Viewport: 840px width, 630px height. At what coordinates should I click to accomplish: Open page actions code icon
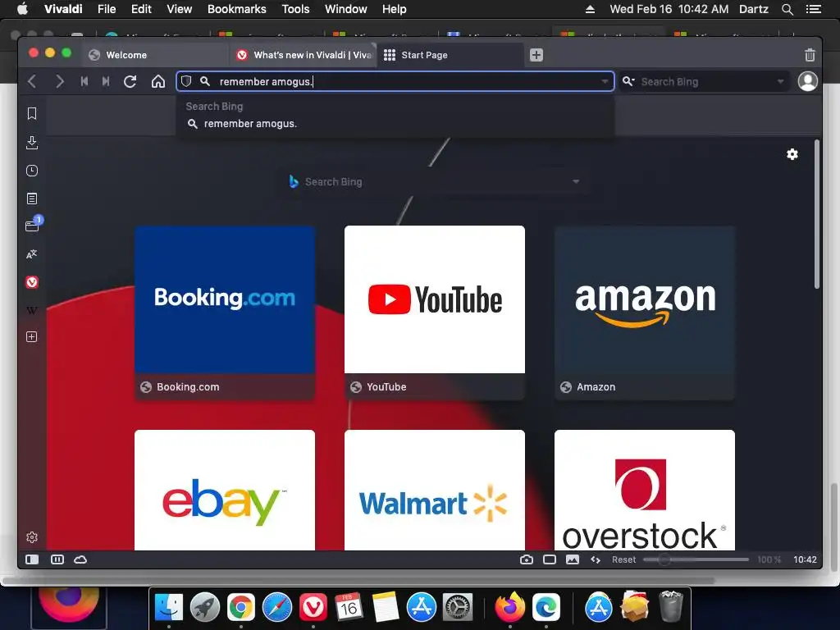596,559
